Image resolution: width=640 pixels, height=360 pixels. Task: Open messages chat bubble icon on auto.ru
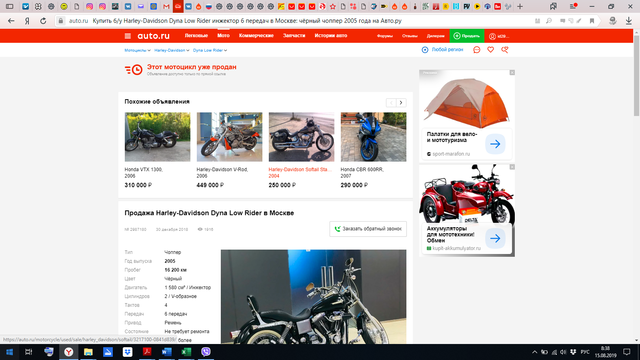point(476,50)
